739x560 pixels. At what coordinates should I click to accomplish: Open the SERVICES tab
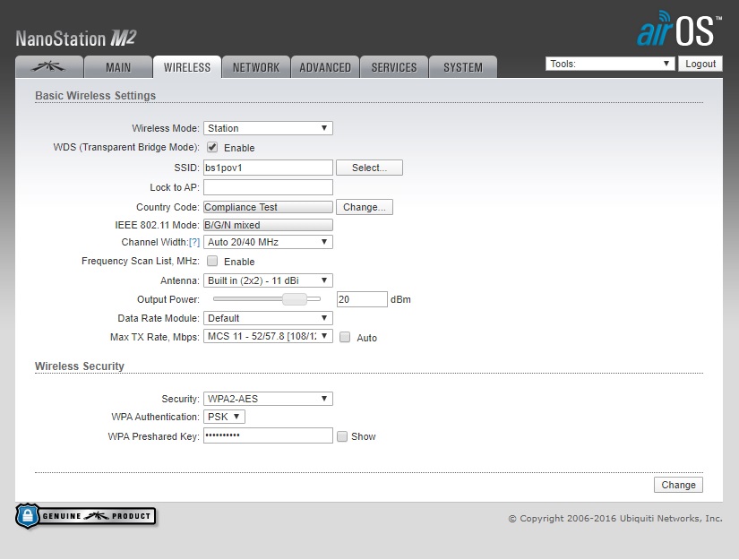pos(394,67)
